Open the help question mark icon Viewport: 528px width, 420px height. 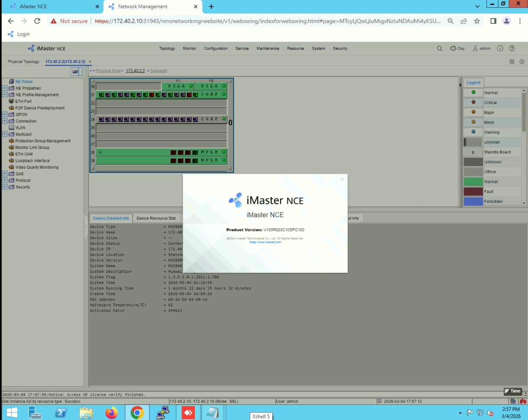point(512,48)
